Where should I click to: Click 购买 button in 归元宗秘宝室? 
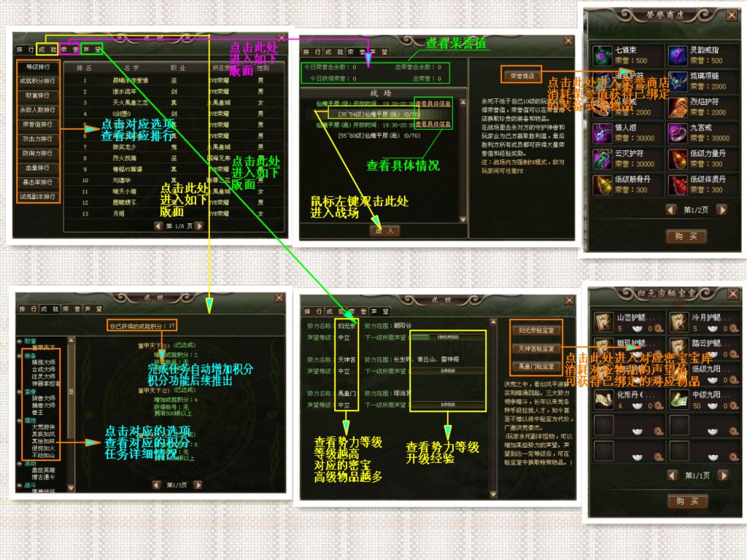688,501
